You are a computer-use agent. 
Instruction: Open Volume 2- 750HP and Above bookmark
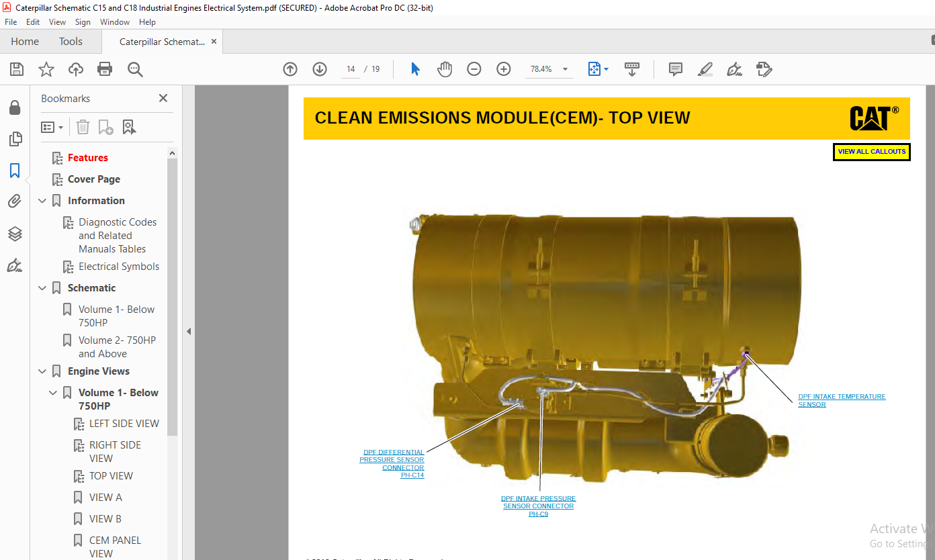[x=117, y=347]
